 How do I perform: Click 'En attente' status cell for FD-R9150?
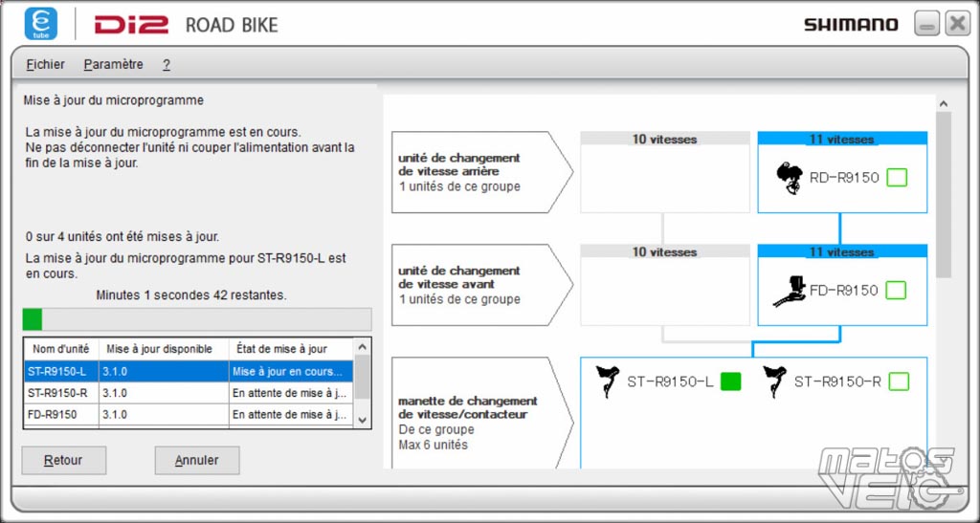291,414
